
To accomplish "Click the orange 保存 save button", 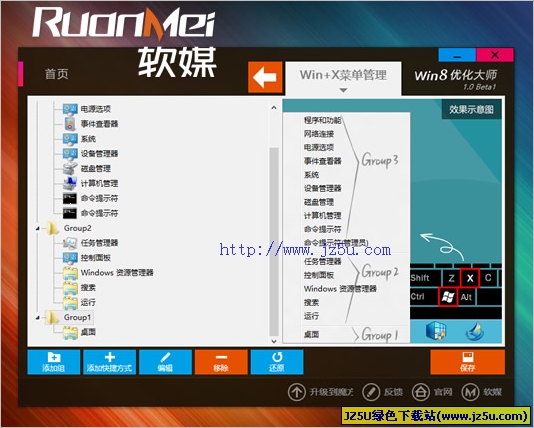I will (x=468, y=362).
